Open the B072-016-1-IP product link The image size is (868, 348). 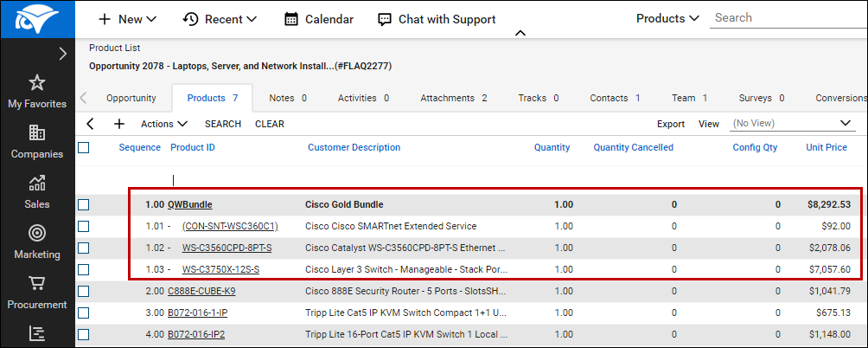(x=198, y=313)
